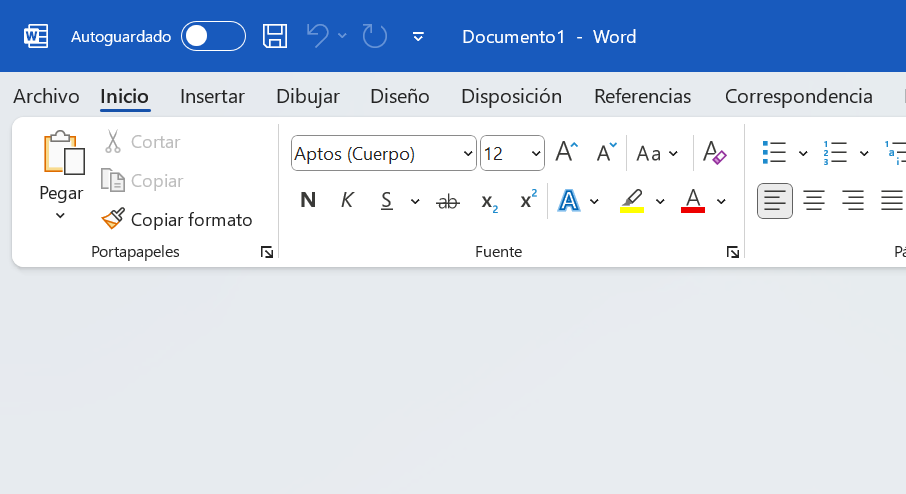Apply superscript formatting
This screenshot has height=494, width=906.
[x=528, y=201]
